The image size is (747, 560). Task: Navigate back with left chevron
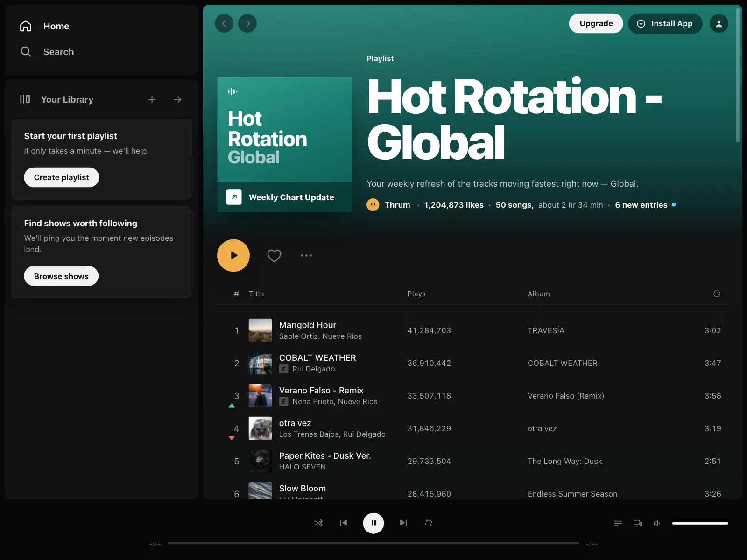(x=224, y=23)
